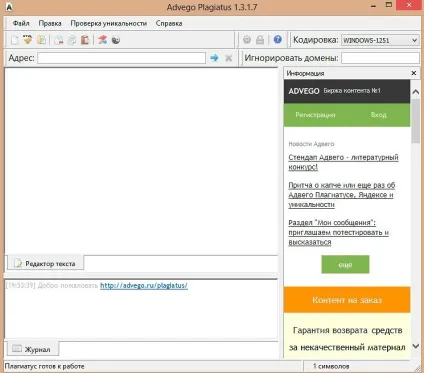Select the Журнал tab
The image size is (424, 373).
pyautogui.click(x=33, y=349)
